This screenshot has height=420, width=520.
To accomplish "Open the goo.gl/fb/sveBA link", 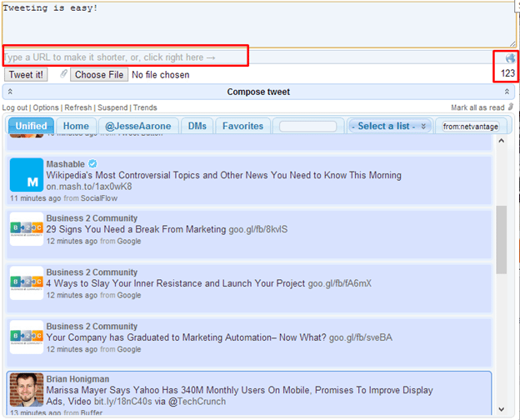I will 361,337.
